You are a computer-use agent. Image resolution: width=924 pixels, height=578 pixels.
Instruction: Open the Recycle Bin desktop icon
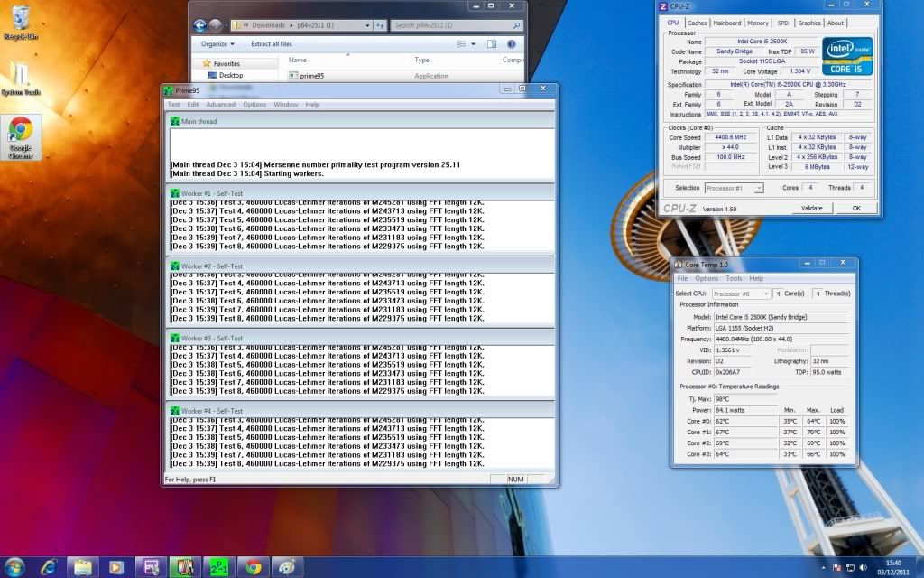(21, 23)
